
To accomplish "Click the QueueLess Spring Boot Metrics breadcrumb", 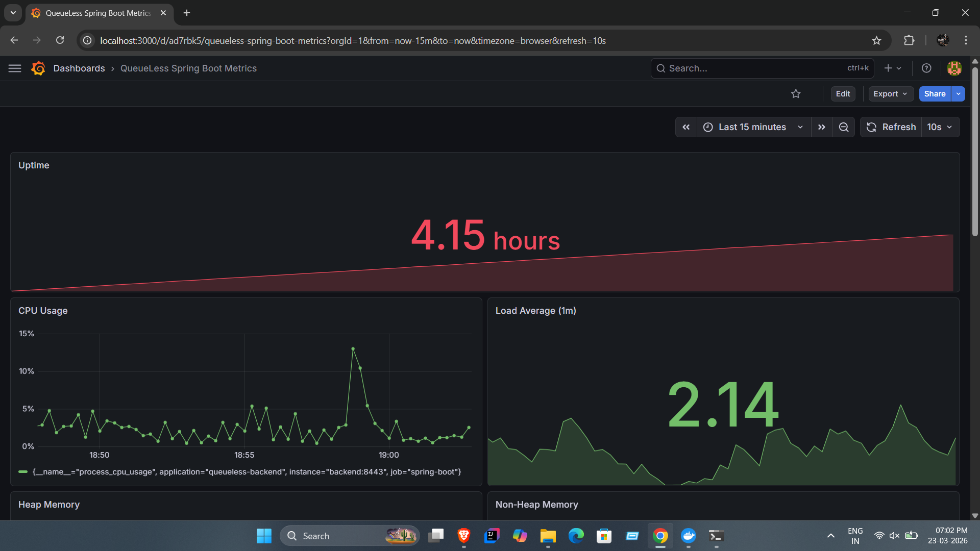I will [x=188, y=68].
